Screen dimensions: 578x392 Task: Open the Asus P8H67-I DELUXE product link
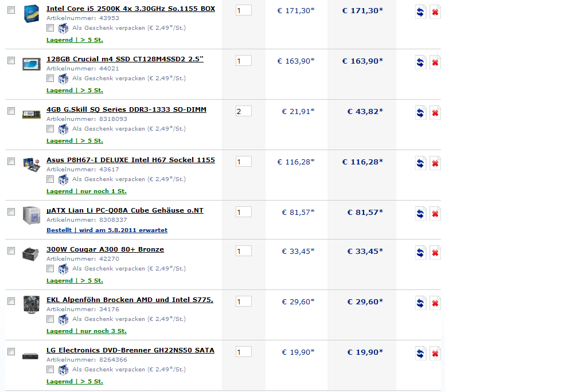pos(131,160)
